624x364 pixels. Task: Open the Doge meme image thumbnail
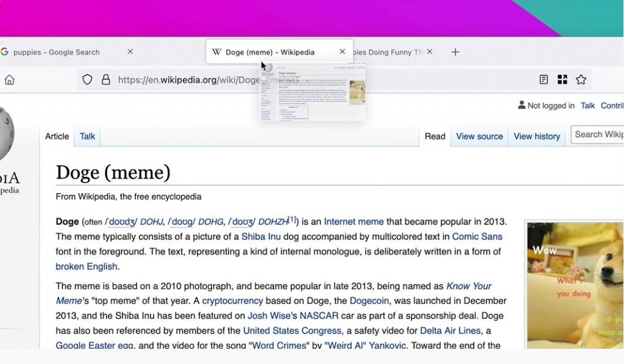pyautogui.click(x=576, y=285)
